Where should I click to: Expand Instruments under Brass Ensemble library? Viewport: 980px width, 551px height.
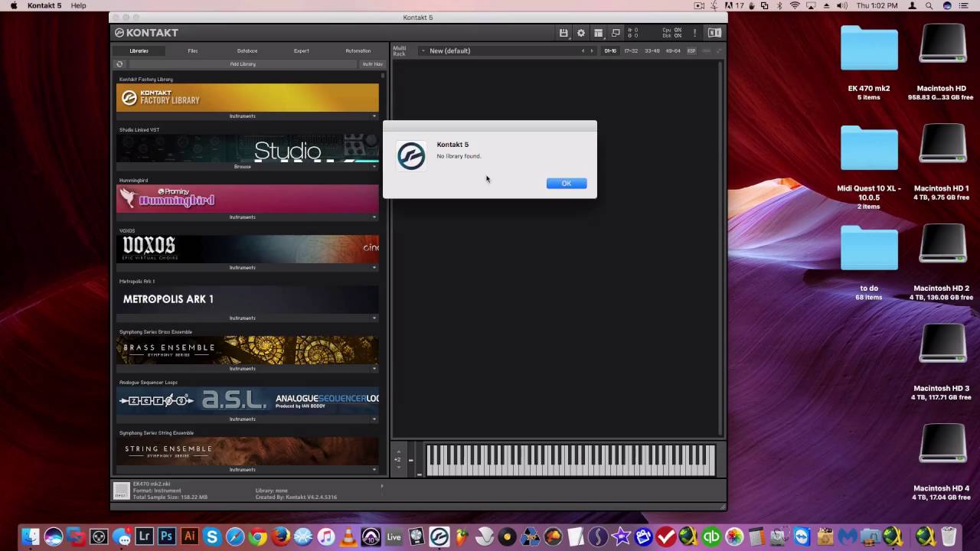click(x=247, y=368)
